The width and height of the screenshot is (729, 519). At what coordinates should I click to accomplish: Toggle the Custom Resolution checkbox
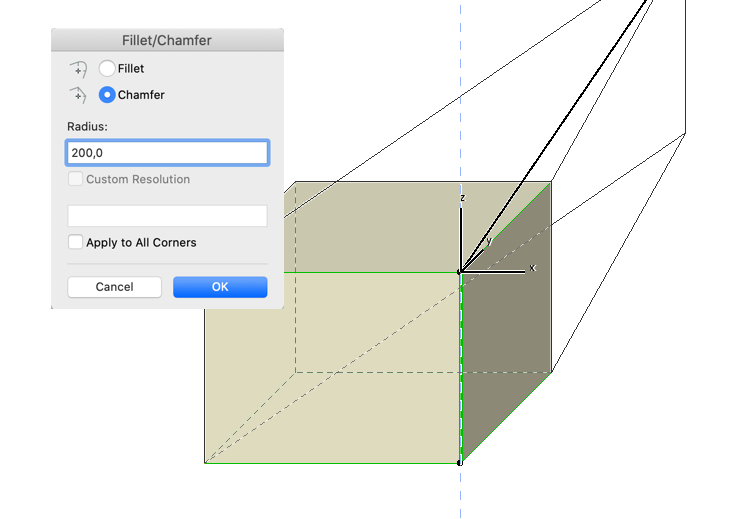point(75,179)
